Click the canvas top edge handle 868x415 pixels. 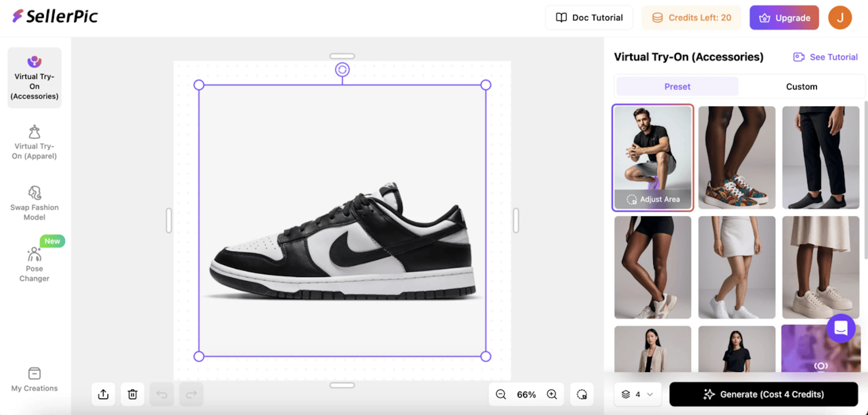point(342,56)
